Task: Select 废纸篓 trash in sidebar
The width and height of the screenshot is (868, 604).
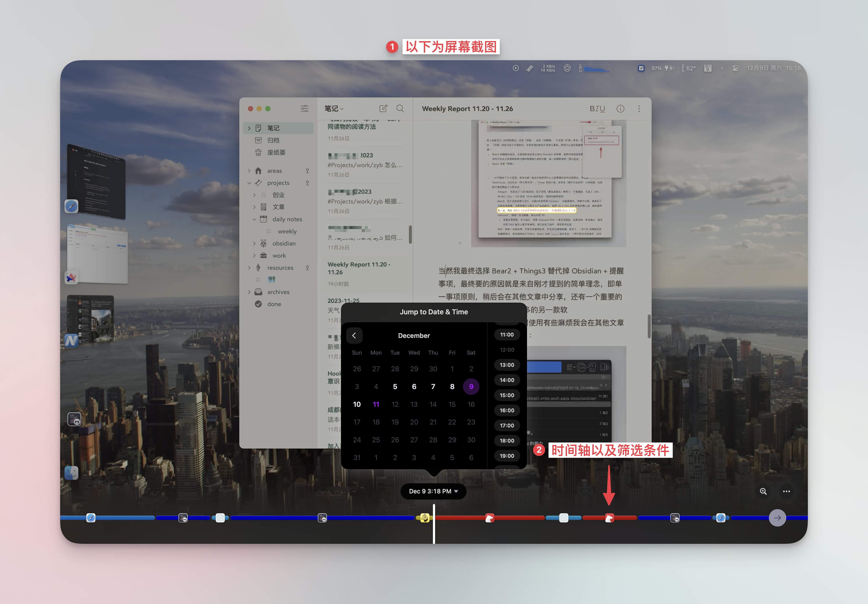Action: (278, 152)
